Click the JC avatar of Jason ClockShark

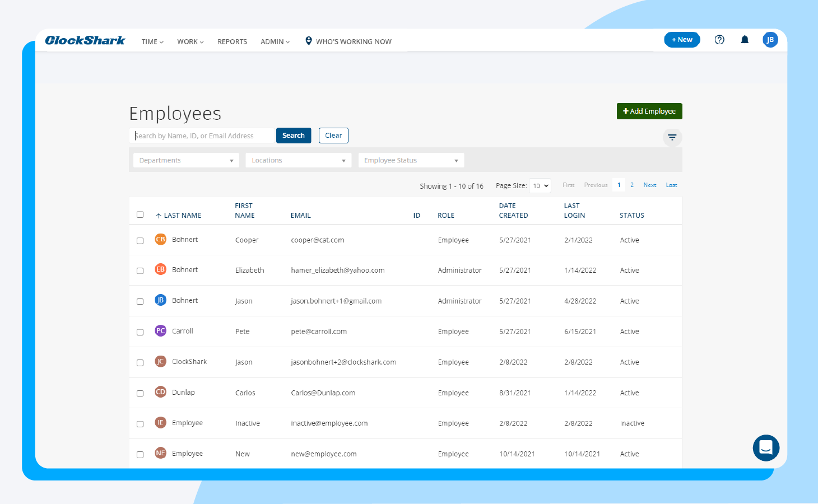160,361
